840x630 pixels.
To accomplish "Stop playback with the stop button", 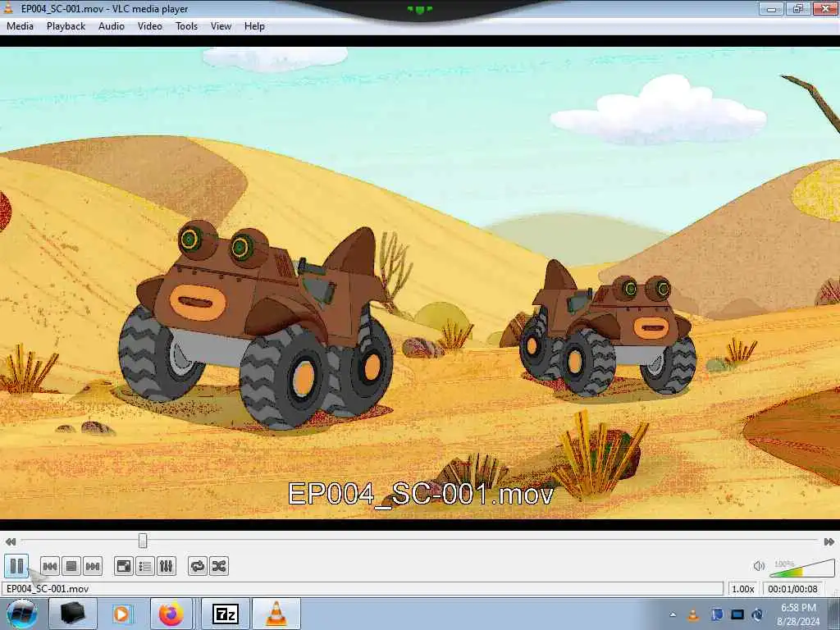I will point(71,566).
